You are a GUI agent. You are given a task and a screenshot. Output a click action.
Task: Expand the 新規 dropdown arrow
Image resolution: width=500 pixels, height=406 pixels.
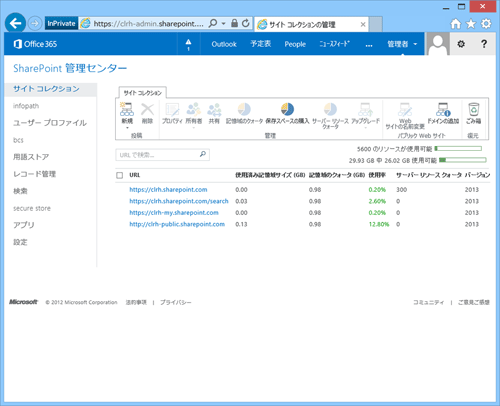point(127,128)
